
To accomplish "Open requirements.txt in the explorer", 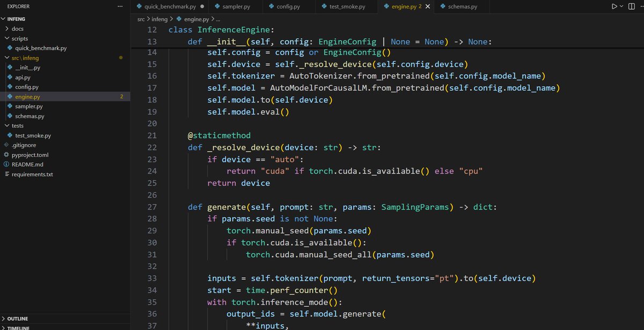I will click(x=65, y=174).
